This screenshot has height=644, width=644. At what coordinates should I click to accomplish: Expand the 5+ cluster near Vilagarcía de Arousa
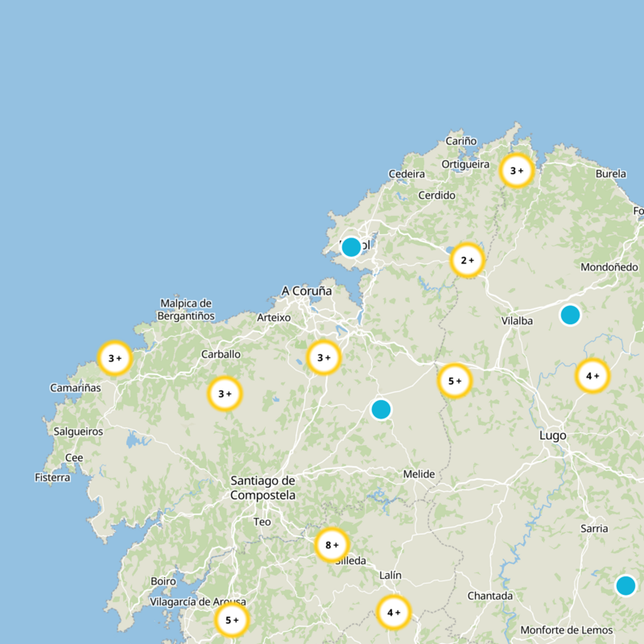point(232,620)
